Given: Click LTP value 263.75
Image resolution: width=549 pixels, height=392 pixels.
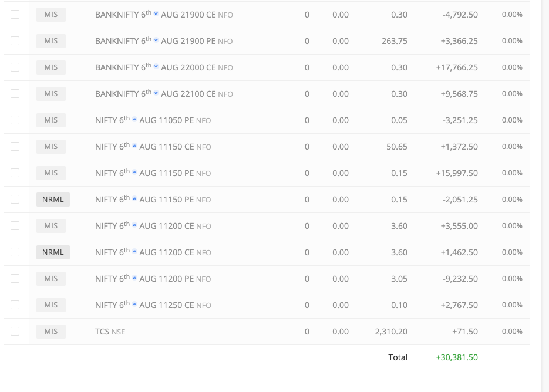Looking at the screenshot, I should [x=395, y=41].
